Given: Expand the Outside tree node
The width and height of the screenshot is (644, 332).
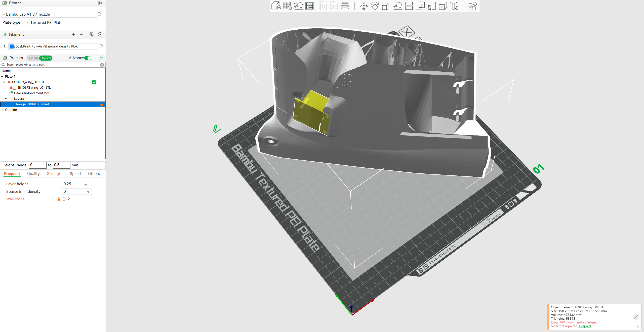Looking at the screenshot, I should (x=2, y=110).
